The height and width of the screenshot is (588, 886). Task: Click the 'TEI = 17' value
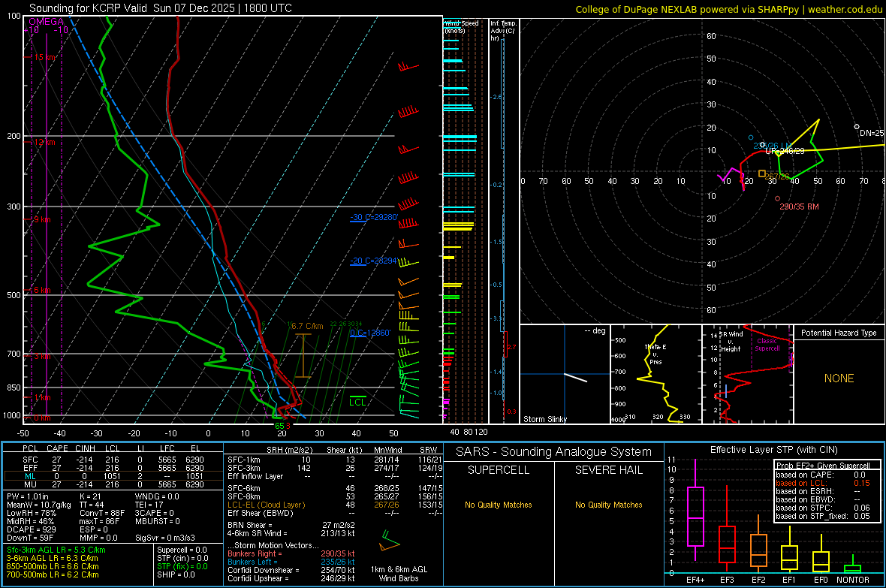(149, 505)
